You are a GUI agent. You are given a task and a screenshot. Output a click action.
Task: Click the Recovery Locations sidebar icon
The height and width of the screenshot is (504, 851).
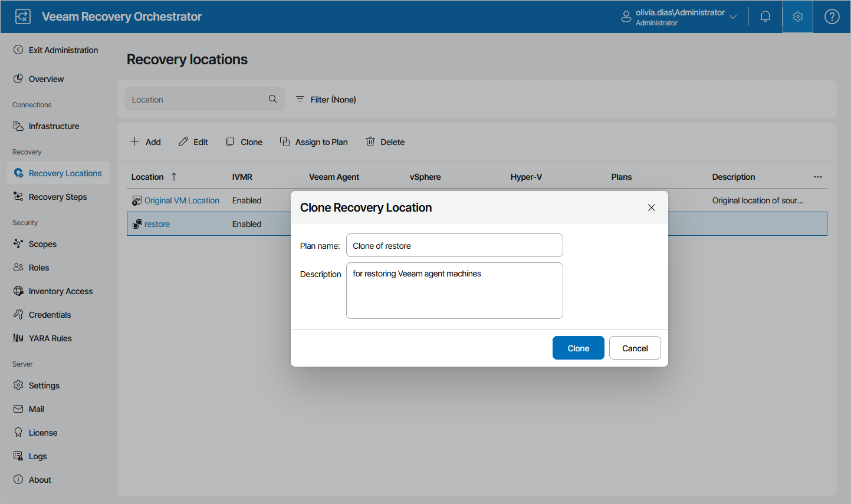[x=18, y=173]
